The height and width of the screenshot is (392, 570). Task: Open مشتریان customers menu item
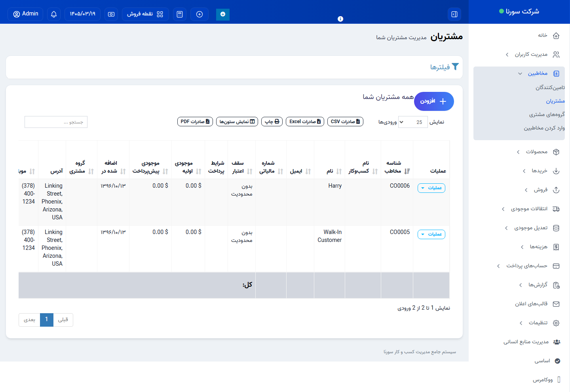[x=555, y=101]
